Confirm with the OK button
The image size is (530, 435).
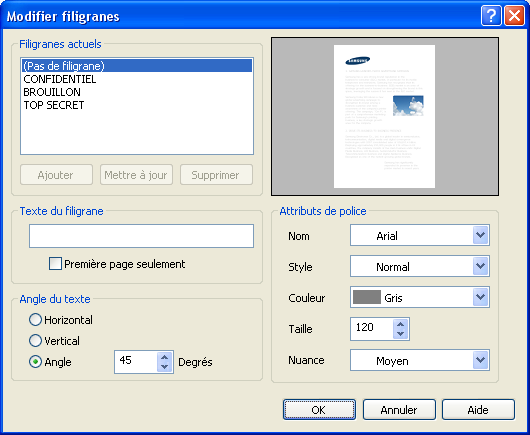point(319,410)
